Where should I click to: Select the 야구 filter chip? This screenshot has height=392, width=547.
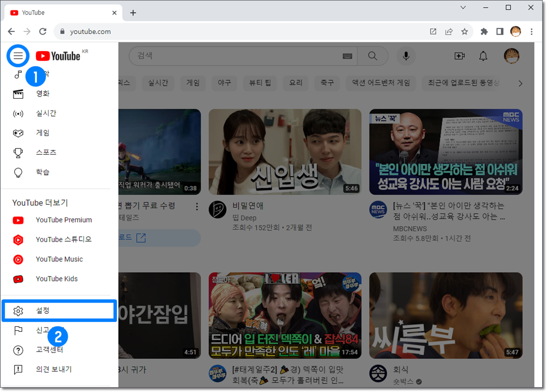(224, 83)
